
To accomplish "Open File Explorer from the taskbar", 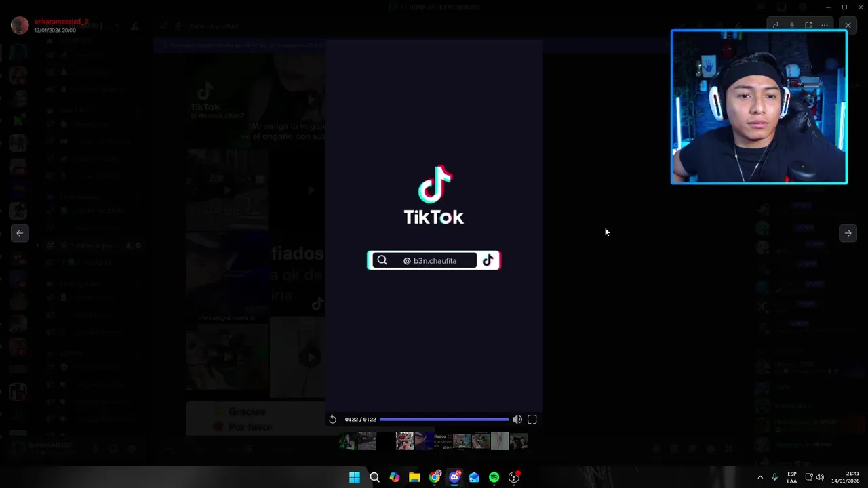I will (414, 477).
